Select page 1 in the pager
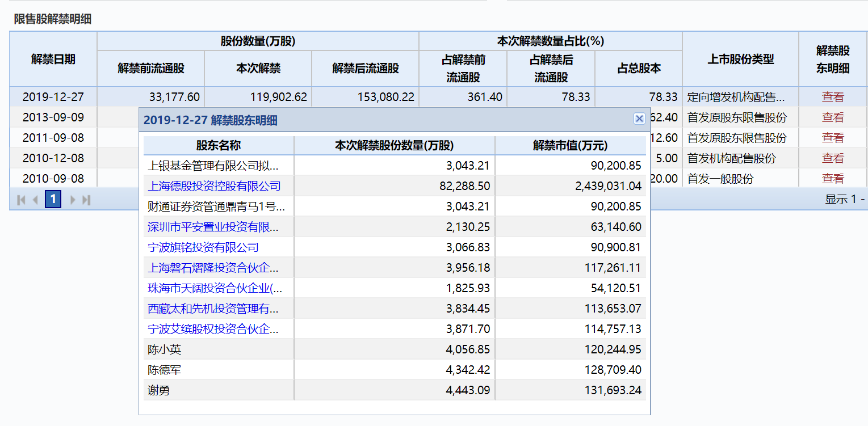This screenshot has height=426, width=868. tap(53, 199)
